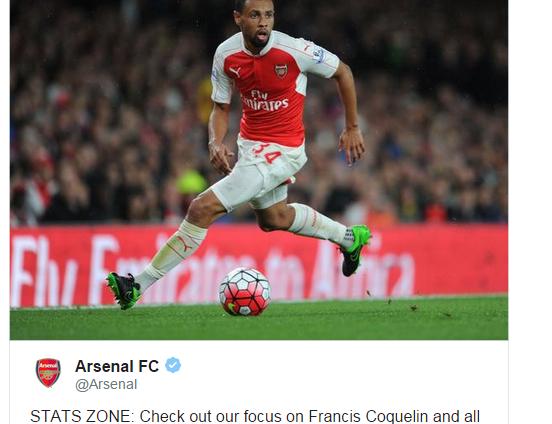
Task: Open the Arsenal FC profile name
Action: coord(117,366)
